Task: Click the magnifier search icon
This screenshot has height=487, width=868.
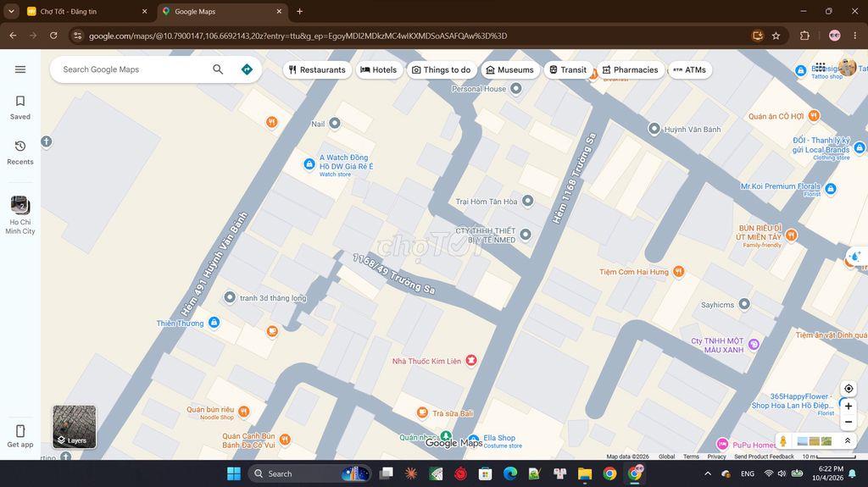Action: click(x=218, y=69)
